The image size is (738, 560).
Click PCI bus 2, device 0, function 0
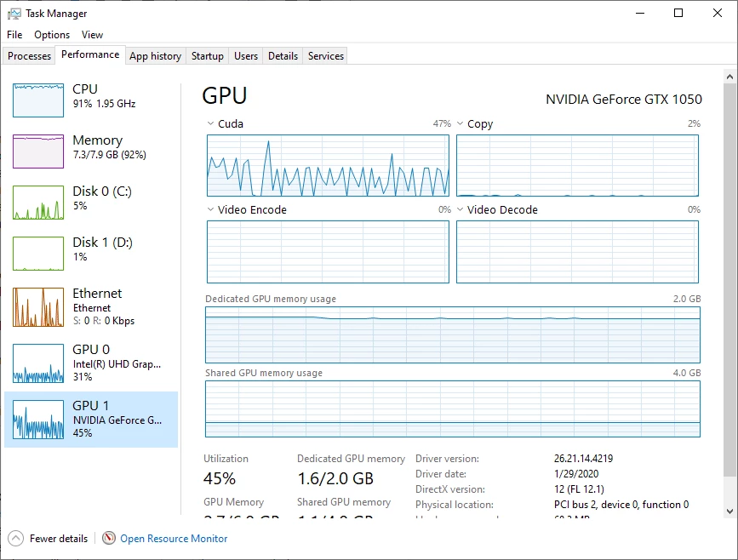click(x=621, y=505)
